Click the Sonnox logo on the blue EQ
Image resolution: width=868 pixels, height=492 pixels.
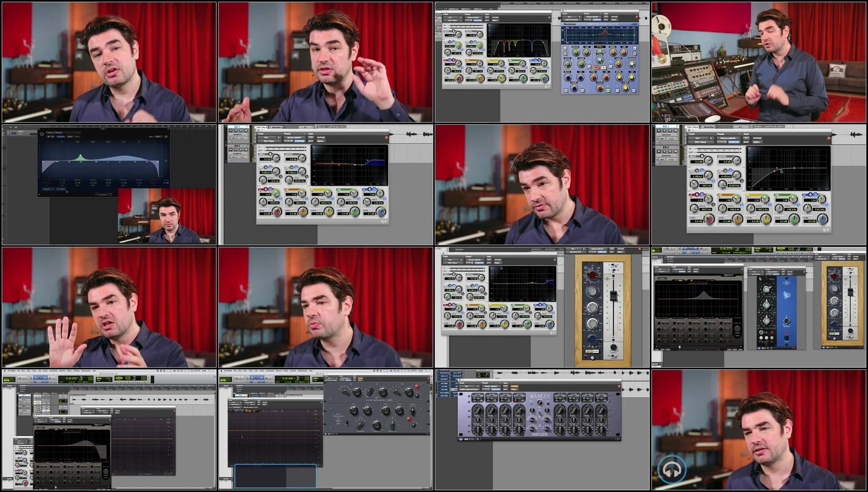570,24
